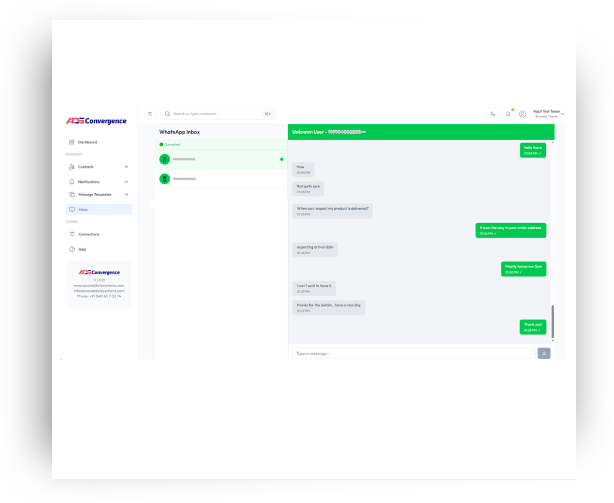The height and width of the screenshot is (503, 614).
Task: Click the Dashboard icon in the sidebar
Action: (x=71, y=142)
